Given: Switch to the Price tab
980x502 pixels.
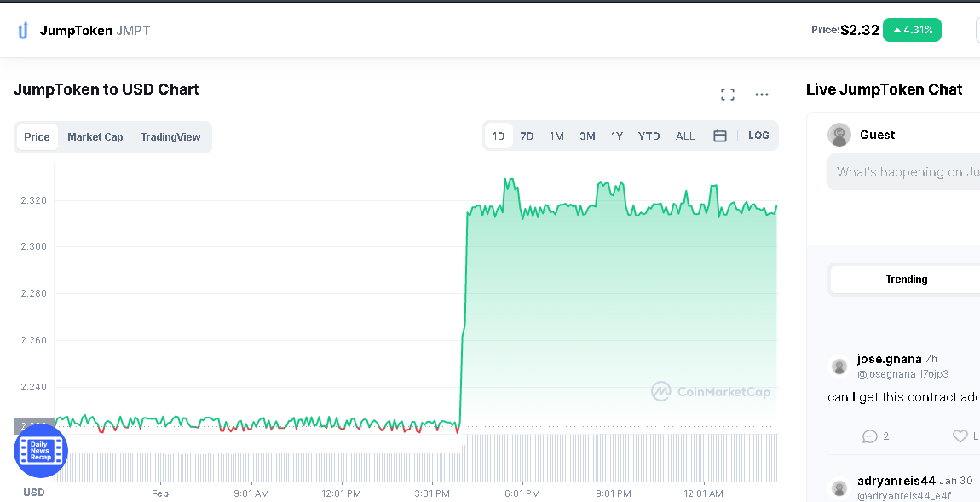Looking at the screenshot, I should [37, 137].
